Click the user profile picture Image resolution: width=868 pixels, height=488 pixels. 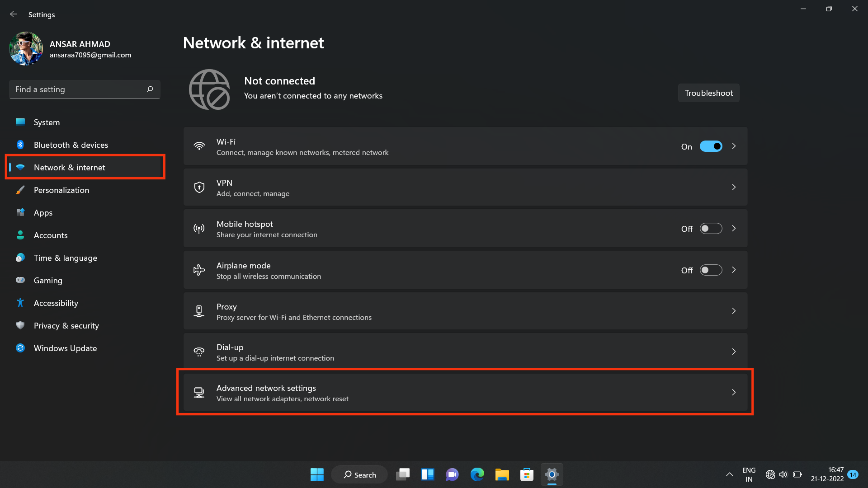coord(26,49)
